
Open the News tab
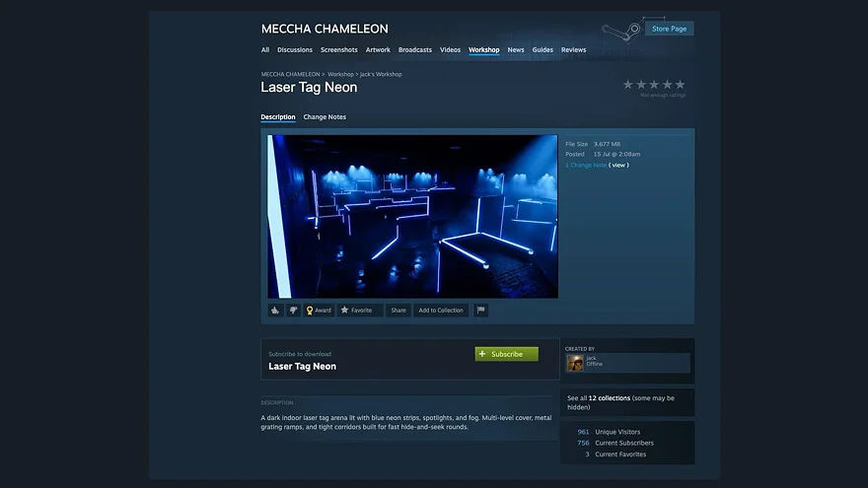tap(515, 50)
